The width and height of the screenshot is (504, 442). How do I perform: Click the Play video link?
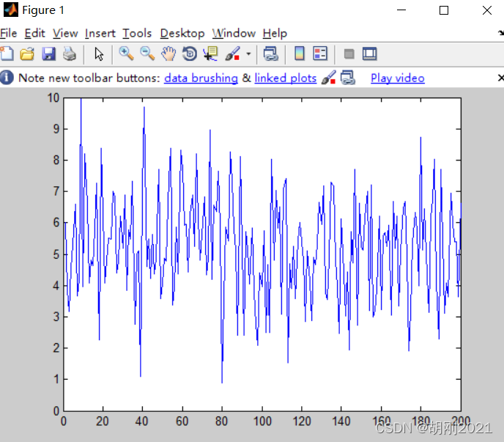click(x=398, y=78)
